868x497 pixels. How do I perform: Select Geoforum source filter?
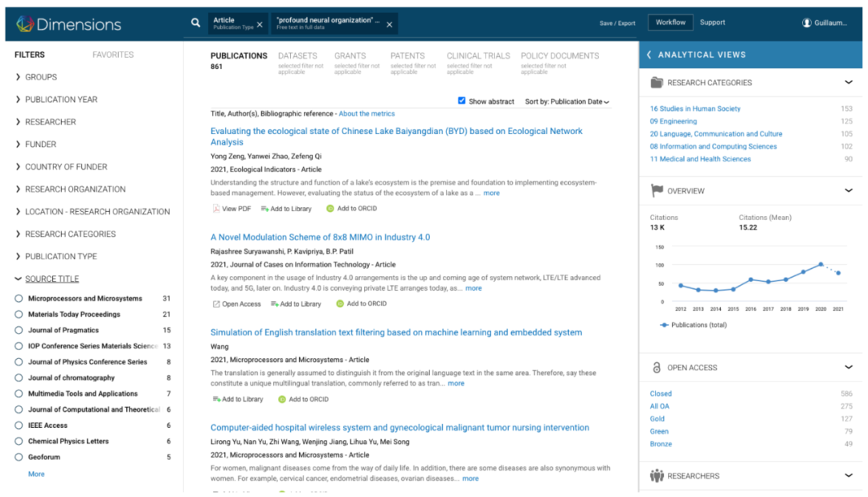[x=18, y=457]
